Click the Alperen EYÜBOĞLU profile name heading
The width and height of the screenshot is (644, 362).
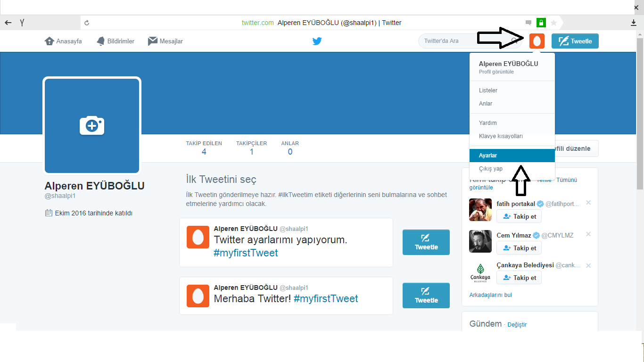tap(94, 186)
